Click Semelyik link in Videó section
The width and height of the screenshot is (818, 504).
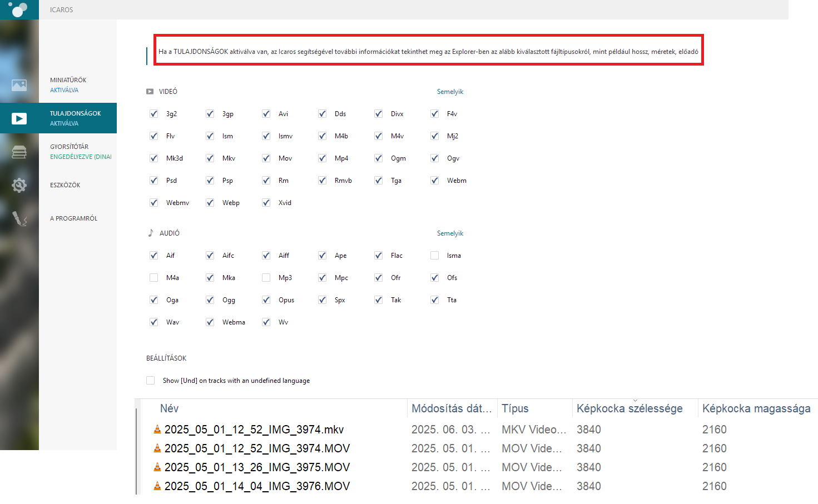[x=450, y=92]
